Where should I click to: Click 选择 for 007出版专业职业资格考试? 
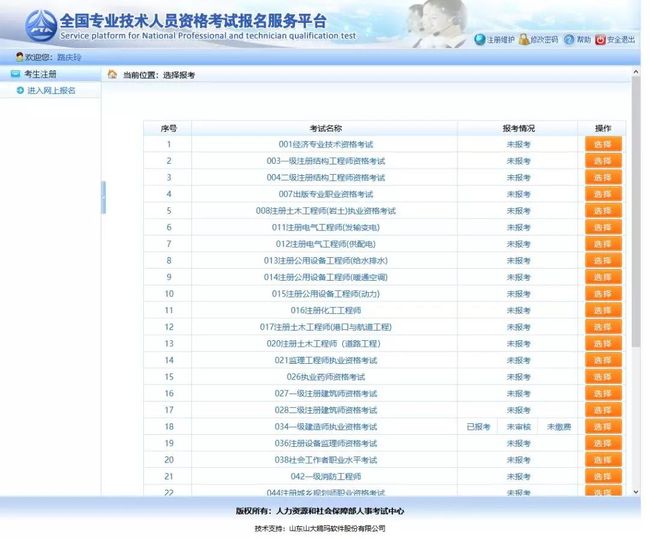tap(603, 194)
